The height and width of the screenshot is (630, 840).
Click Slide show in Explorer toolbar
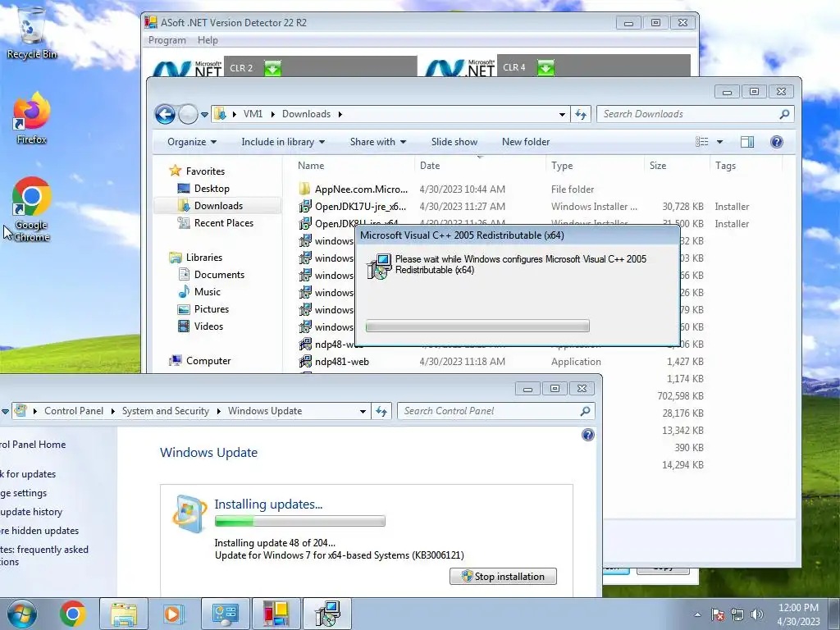click(x=454, y=142)
